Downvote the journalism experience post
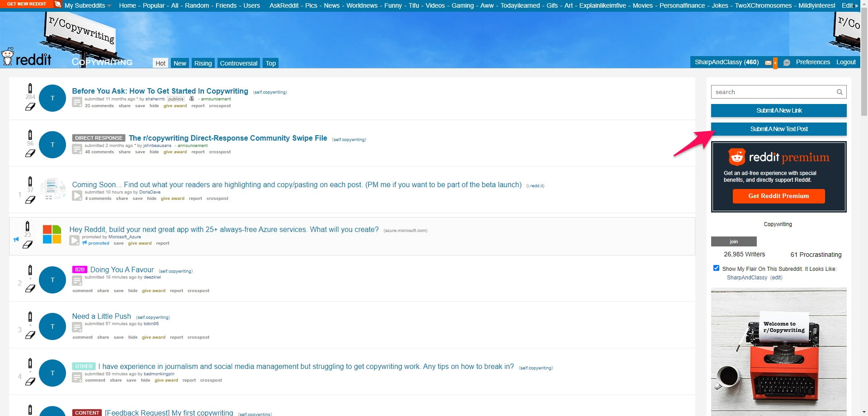The image size is (868, 416). click(30, 382)
